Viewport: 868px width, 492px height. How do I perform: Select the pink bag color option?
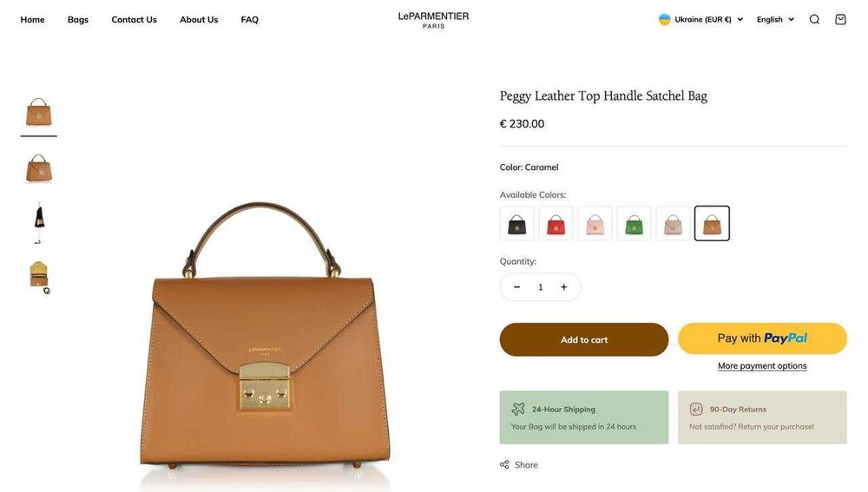click(x=595, y=224)
